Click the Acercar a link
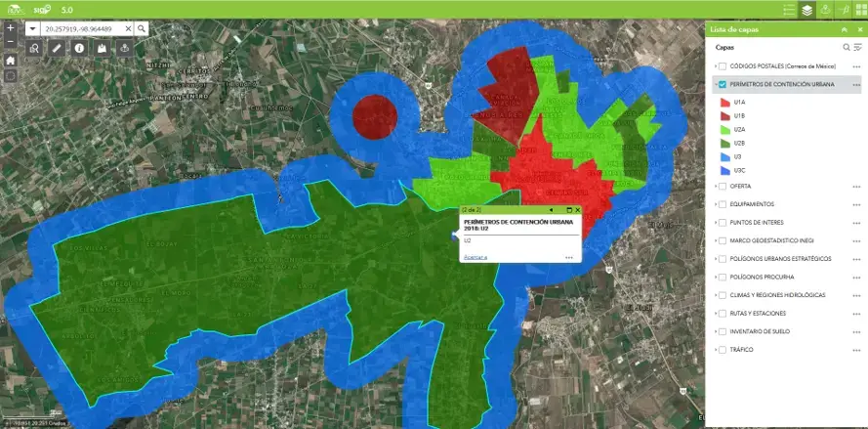The height and width of the screenshot is (429, 868). 475,257
